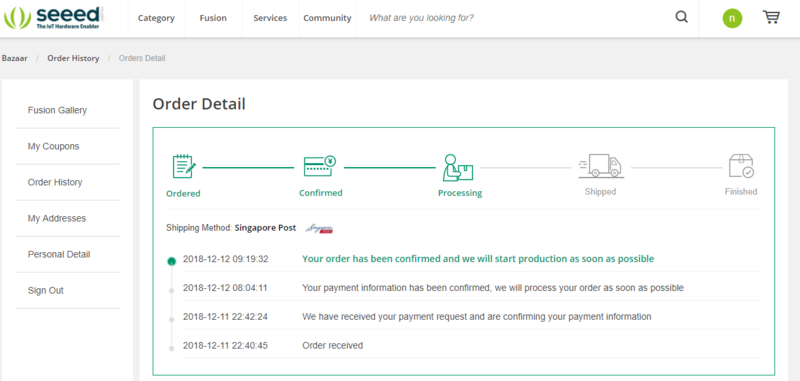
Task: Click the 'Singapore Post' shipping method text
Action: pos(265,228)
